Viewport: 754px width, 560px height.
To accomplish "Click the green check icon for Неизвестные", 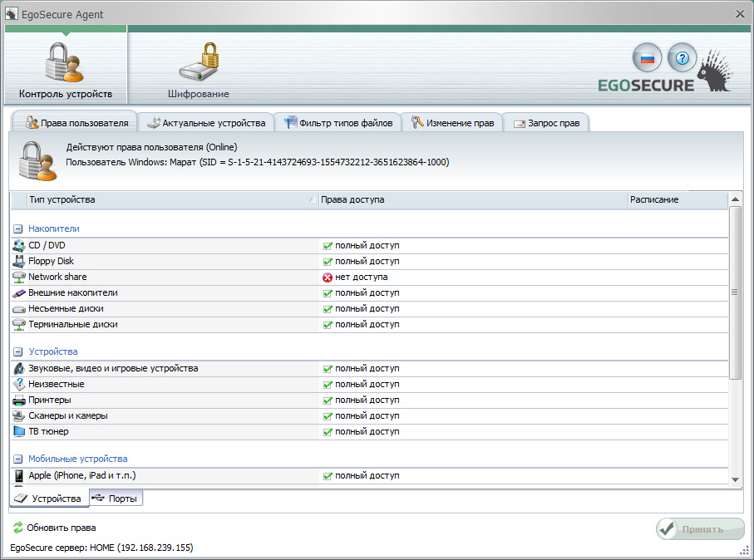I will 328,385.
